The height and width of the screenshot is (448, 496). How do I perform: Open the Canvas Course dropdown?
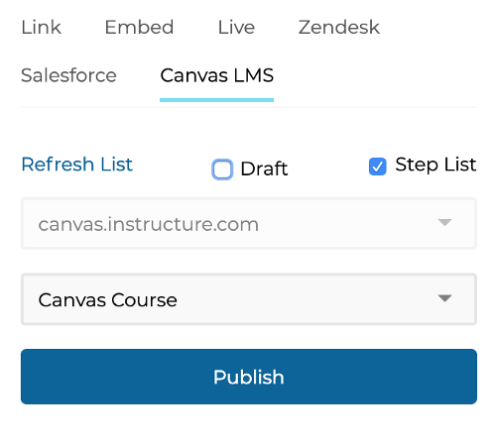pyautogui.click(x=249, y=299)
